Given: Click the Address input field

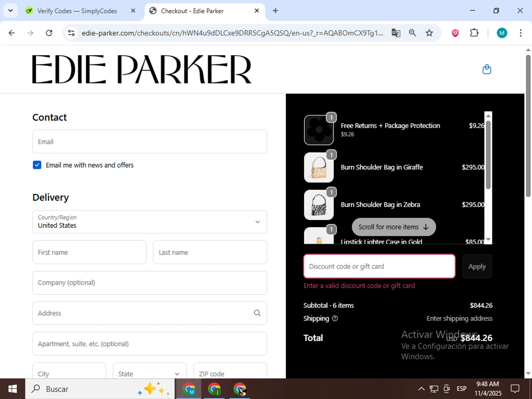Looking at the screenshot, I should coord(150,313).
